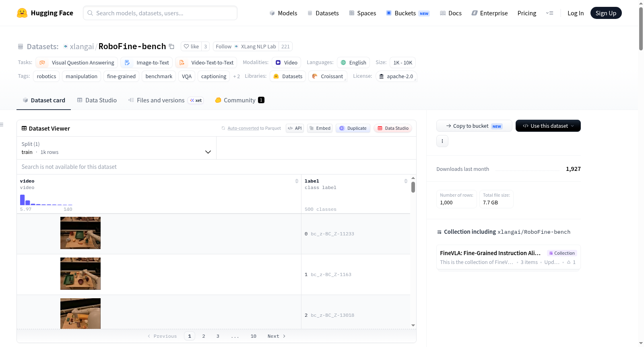Select the Video-Text-to-Text task tag
This screenshot has width=644, height=347.
(x=206, y=62)
